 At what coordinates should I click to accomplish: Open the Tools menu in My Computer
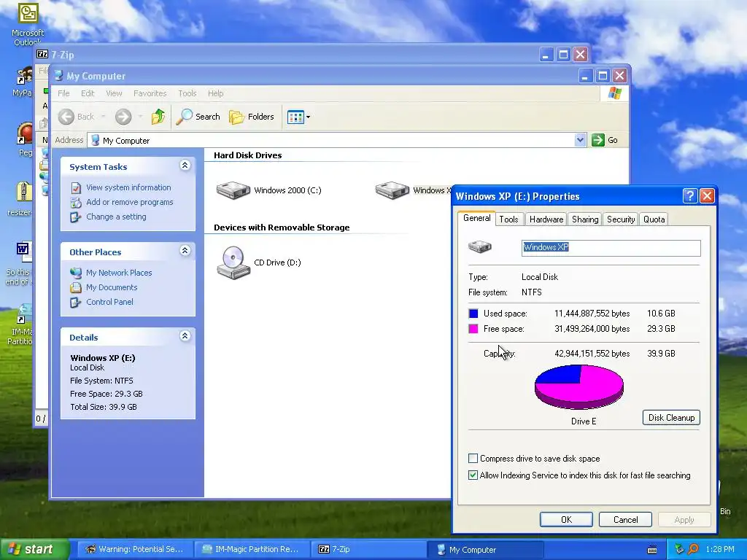pyautogui.click(x=187, y=93)
